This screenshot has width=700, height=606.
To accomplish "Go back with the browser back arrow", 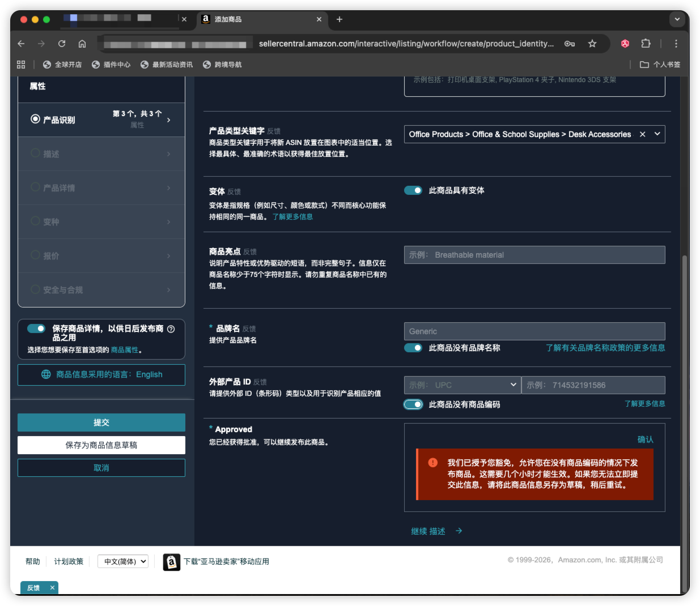I will [x=22, y=44].
